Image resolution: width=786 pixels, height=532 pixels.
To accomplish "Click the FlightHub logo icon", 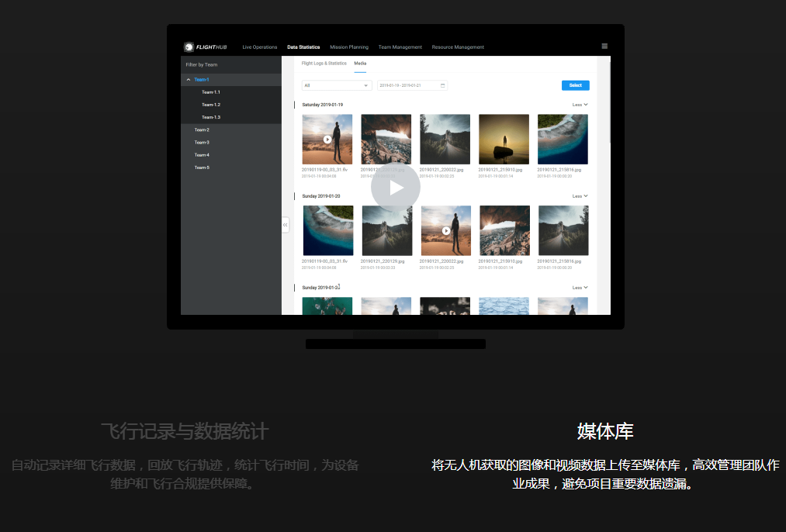I will 189,47.
